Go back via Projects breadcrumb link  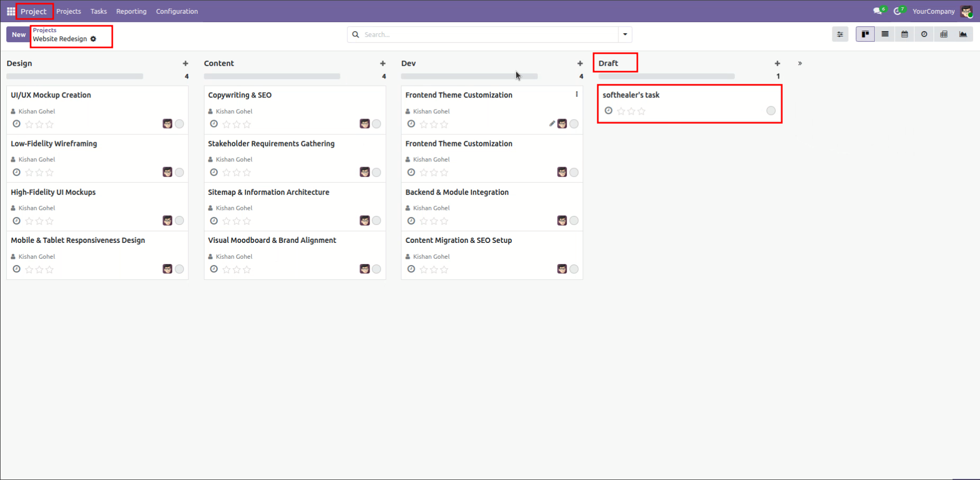44,30
